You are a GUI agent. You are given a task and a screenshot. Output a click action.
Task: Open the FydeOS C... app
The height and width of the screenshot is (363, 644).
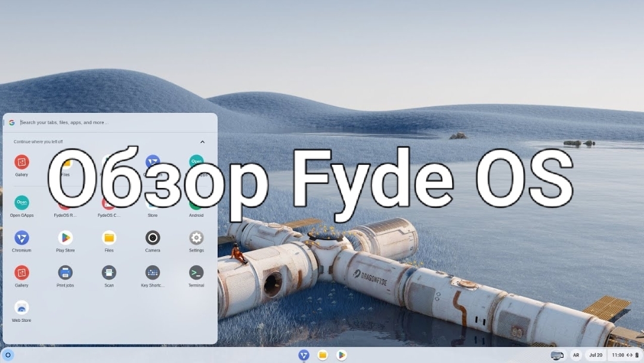pos(109,207)
